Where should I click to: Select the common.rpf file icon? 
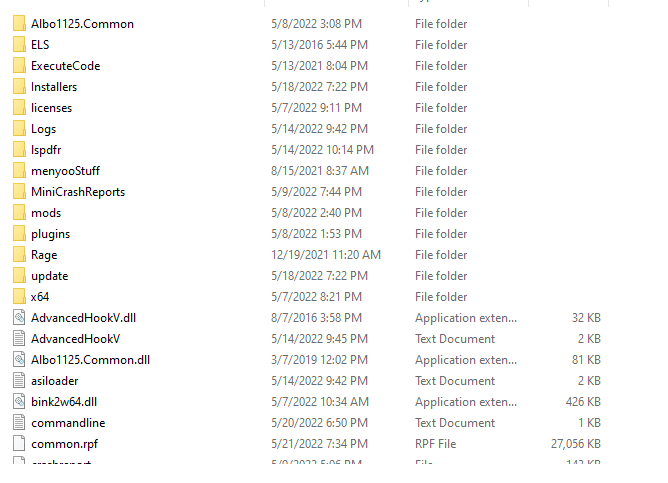(x=19, y=444)
